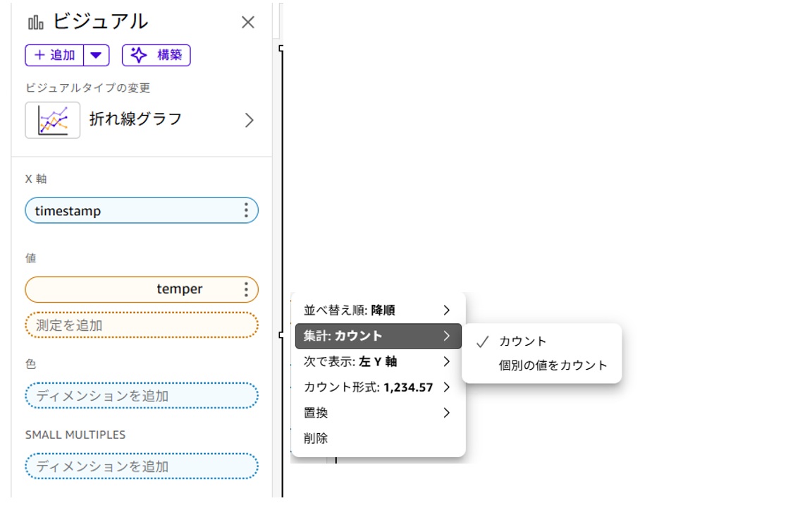Expand the 折れ線グラフ visual type chevron
Image resolution: width=812 pixels, height=508 pixels.
coord(249,120)
